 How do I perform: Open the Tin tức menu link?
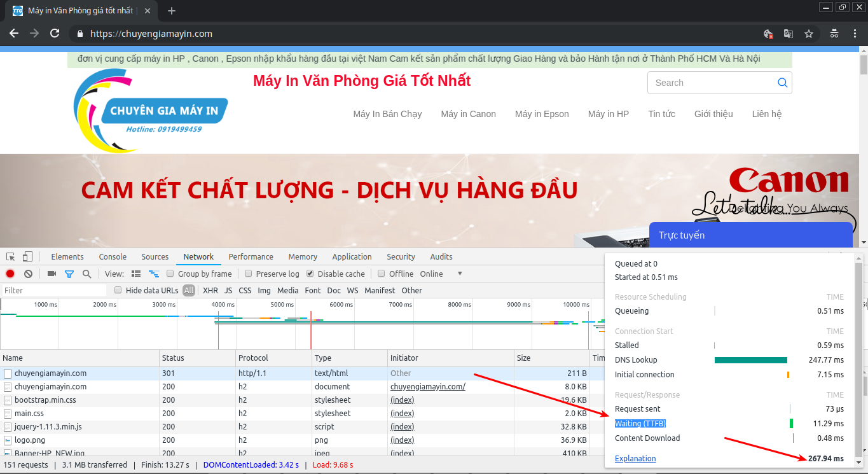point(662,114)
